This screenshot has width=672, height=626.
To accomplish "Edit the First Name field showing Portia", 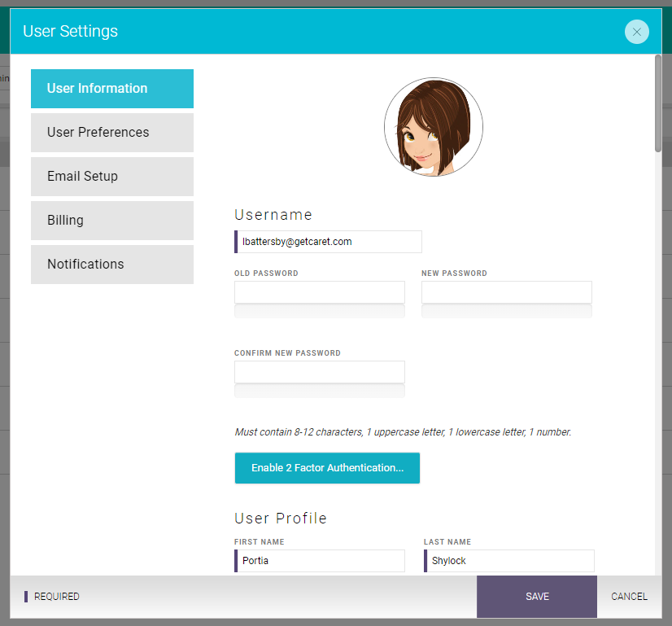I will pyautogui.click(x=319, y=560).
